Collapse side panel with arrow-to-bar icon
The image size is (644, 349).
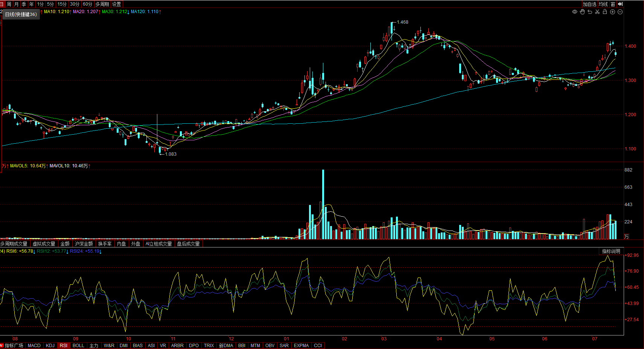(x=620, y=4)
